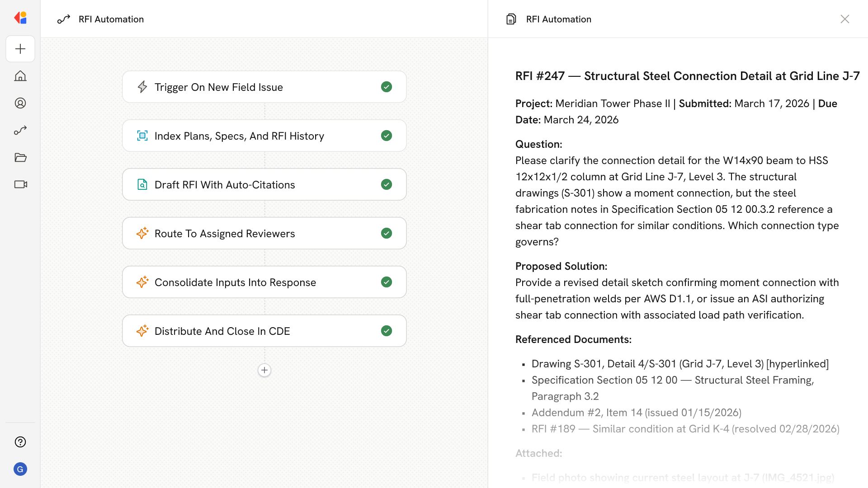Click the RFI Automation title in left header
The width and height of the screenshot is (868, 488).
[x=111, y=19]
